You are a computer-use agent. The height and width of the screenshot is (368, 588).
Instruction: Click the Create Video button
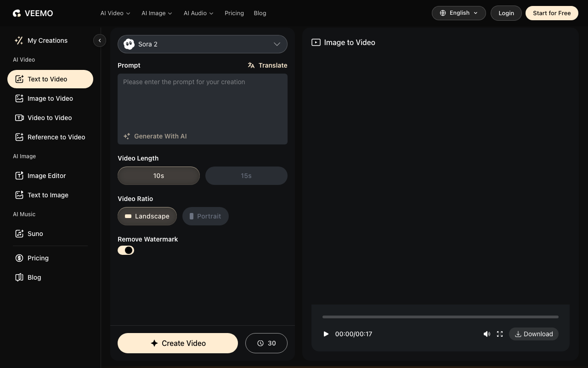[178, 343]
